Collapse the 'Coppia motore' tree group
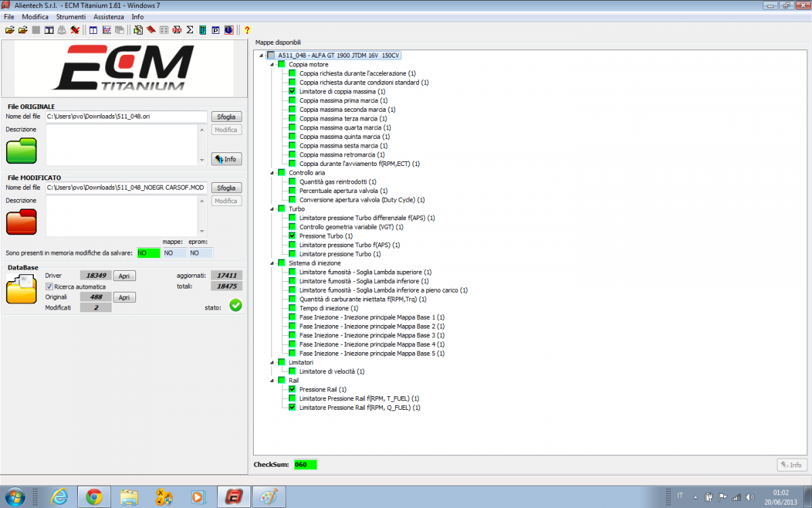Image resolution: width=812 pixels, height=508 pixels. (272, 64)
